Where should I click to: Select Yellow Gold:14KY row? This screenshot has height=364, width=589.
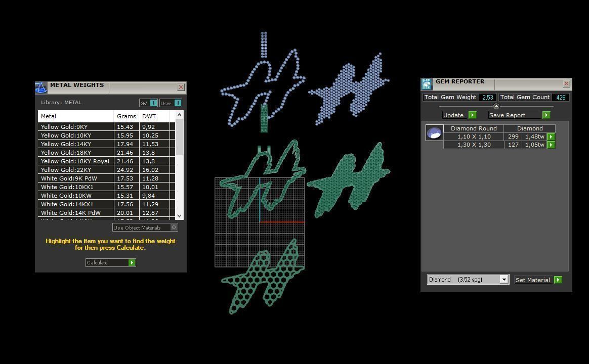[106, 144]
